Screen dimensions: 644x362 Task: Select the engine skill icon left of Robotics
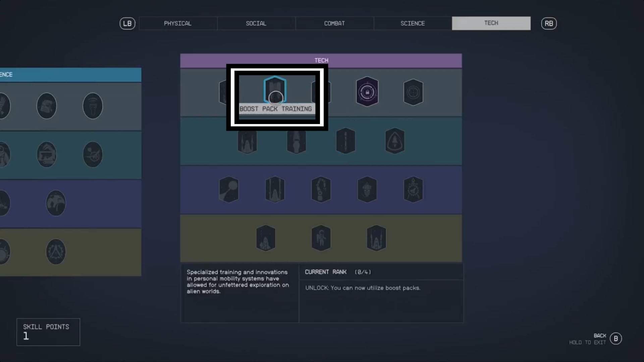tap(275, 189)
